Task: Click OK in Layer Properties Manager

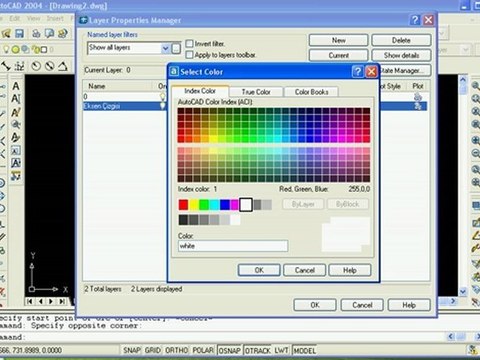Action: 315,305
